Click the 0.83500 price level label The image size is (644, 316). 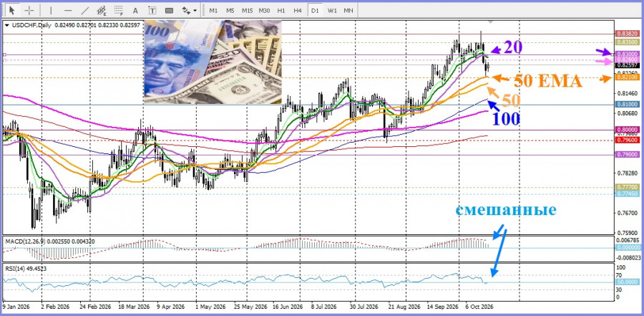[626, 42]
